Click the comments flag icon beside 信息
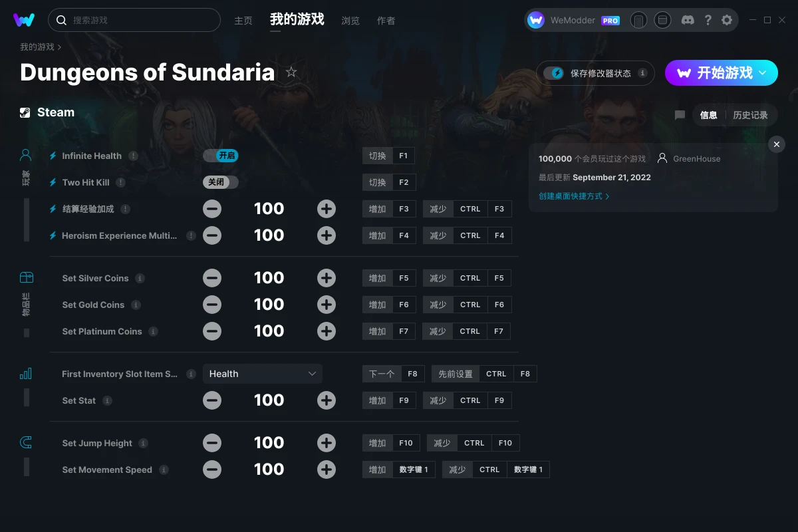This screenshot has height=532, width=798. [x=680, y=115]
